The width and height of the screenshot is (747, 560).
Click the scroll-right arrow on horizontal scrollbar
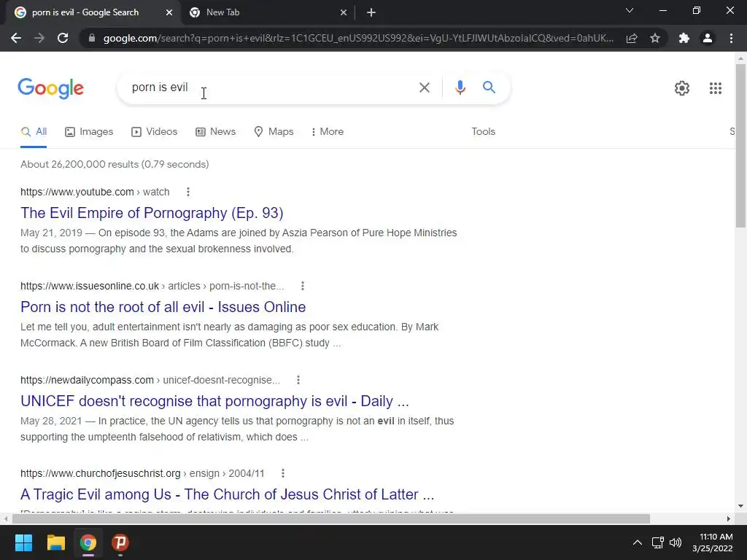729,518
